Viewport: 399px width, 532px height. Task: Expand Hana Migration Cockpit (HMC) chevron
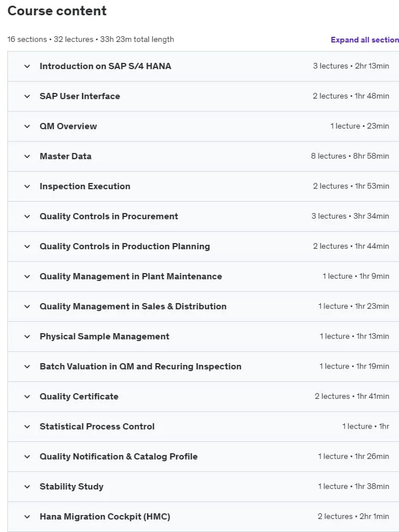27,517
